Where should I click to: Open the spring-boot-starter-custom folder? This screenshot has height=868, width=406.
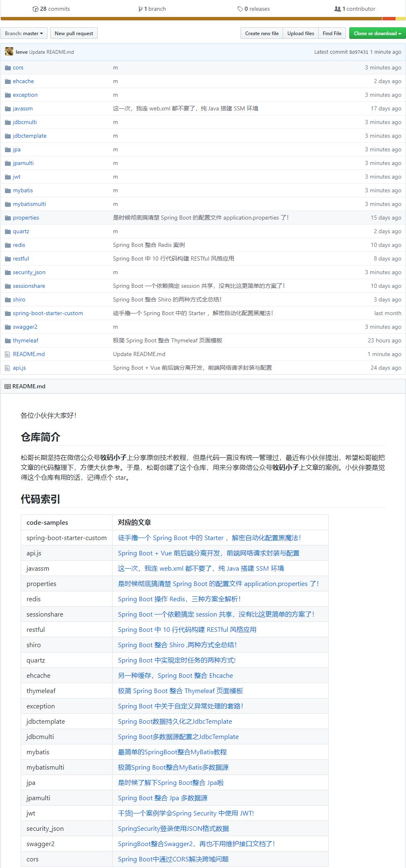(48, 313)
